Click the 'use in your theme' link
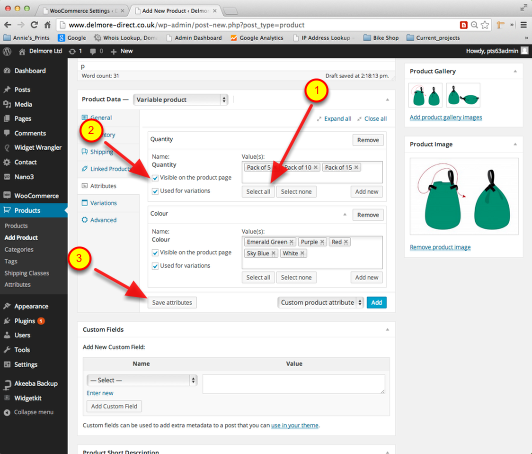Image resolution: width=532 pixels, height=454 pixels. pos(294,425)
